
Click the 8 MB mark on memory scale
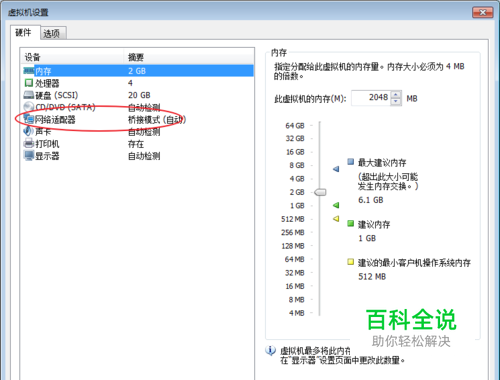(x=296, y=300)
